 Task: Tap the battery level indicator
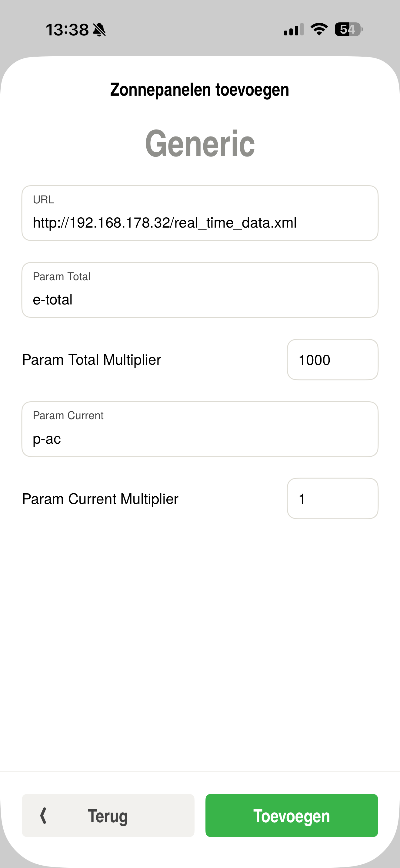[348, 29]
